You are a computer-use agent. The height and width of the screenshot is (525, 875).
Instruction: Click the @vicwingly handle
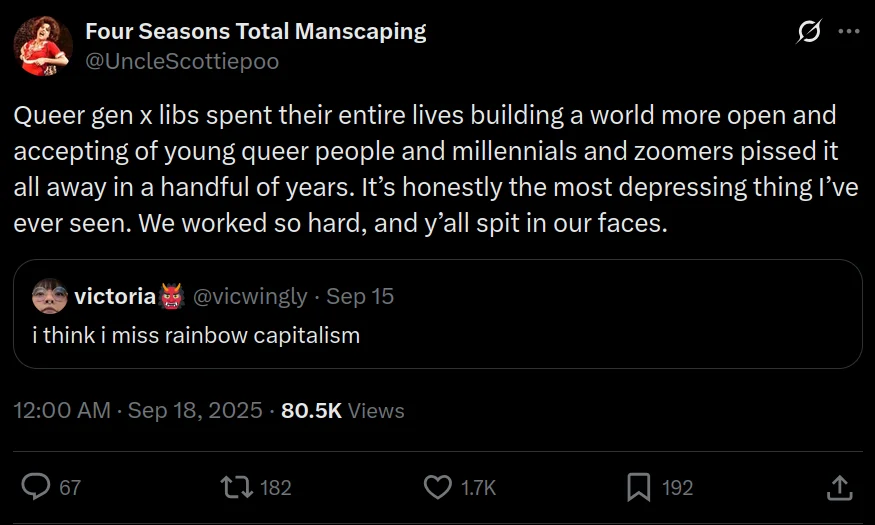click(x=249, y=296)
